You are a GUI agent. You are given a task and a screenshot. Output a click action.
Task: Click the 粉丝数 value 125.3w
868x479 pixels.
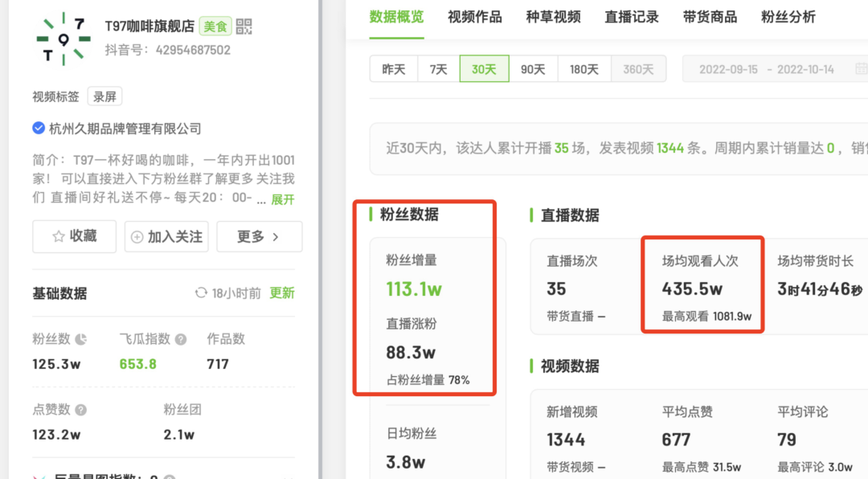(x=56, y=364)
